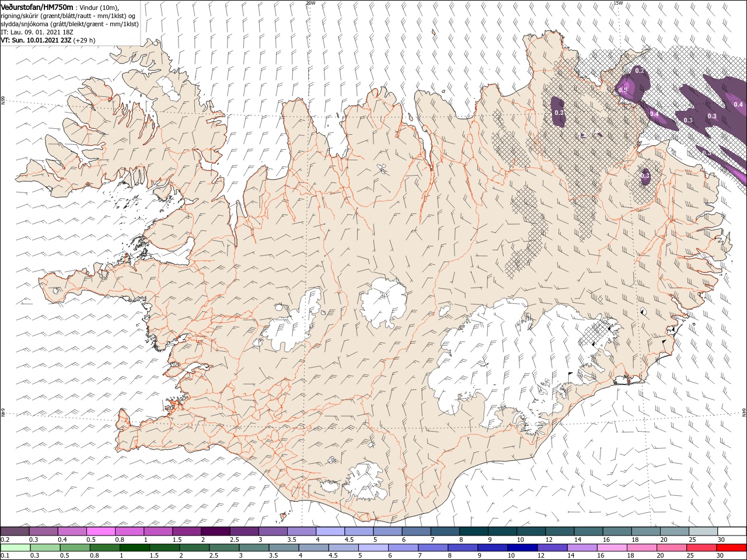Pick the light pink swatch labeled 16 in rain scale
Screen dimensions: 747x560
click(612, 548)
